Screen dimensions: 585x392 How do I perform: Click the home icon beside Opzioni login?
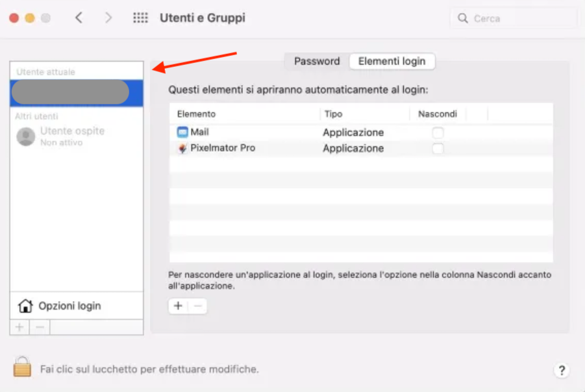[25, 305]
